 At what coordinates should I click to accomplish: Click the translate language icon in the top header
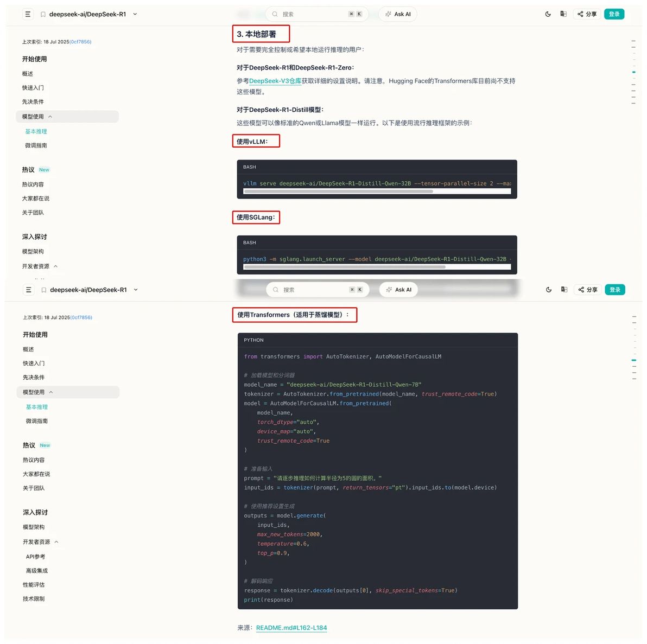(563, 14)
